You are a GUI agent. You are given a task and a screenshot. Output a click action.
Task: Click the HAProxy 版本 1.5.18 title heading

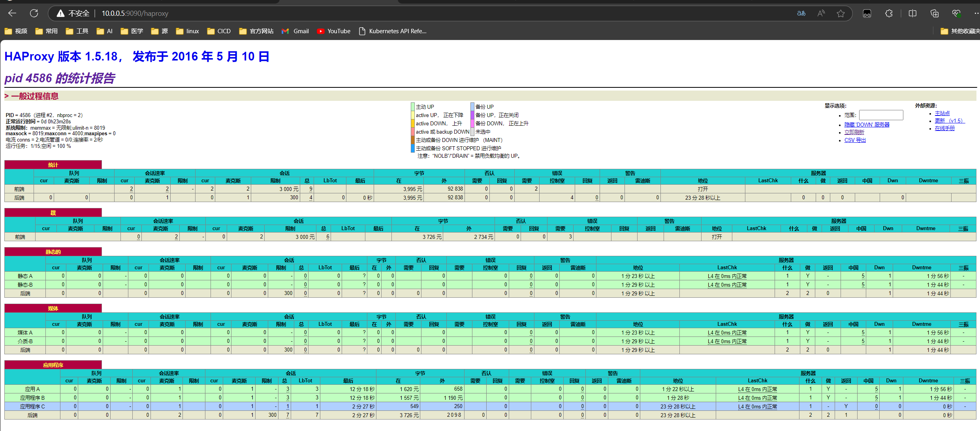(x=137, y=56)
